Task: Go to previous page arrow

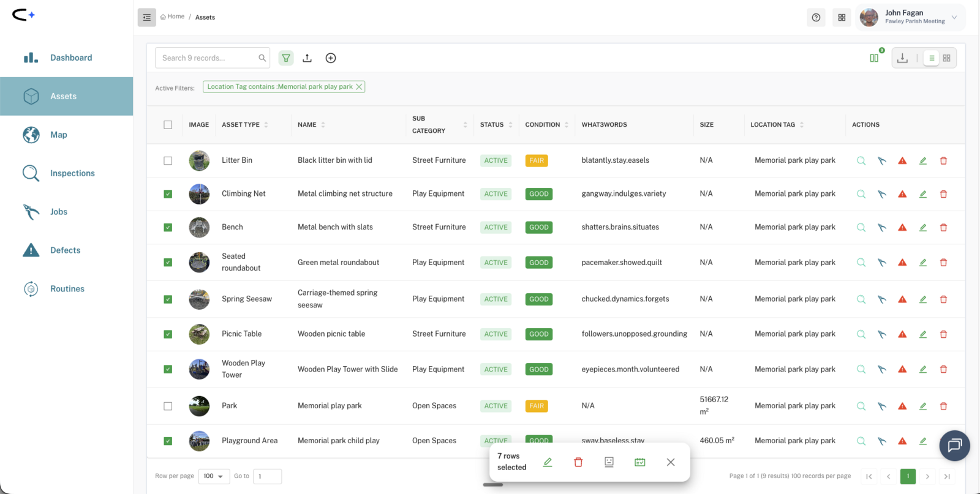Action: [x=888, y=476]
